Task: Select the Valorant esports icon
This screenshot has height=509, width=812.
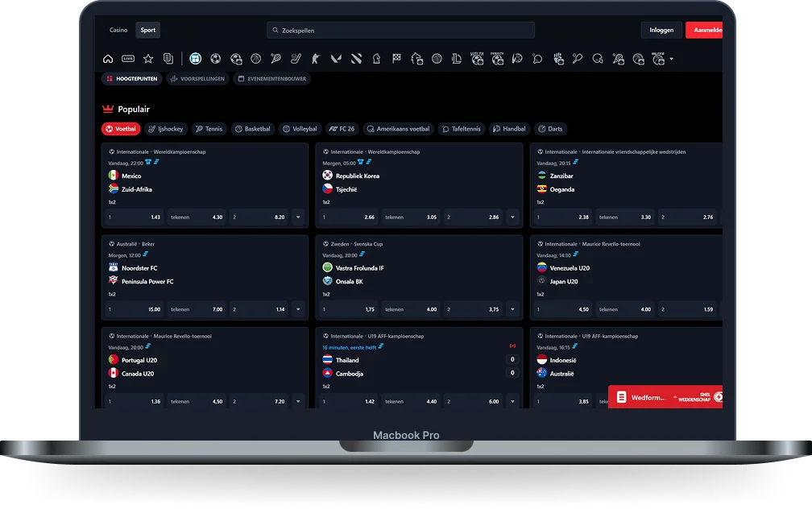Action: [x=336, y=59]
